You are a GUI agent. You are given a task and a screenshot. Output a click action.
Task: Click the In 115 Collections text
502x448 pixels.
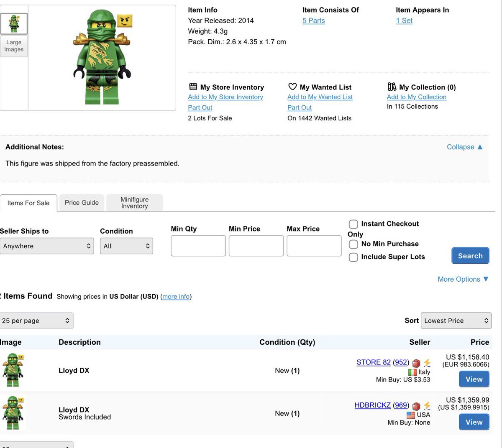coord(412,107)
